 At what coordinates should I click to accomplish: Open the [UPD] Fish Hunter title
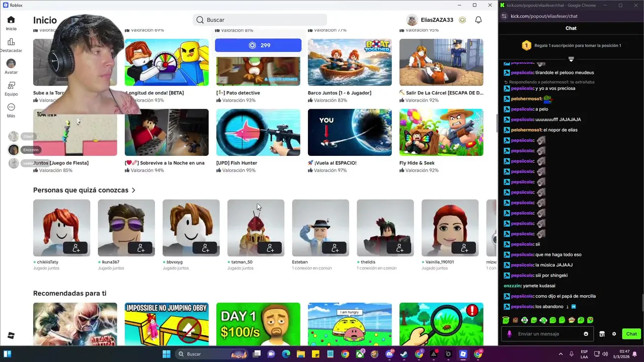tap(236, 163)
